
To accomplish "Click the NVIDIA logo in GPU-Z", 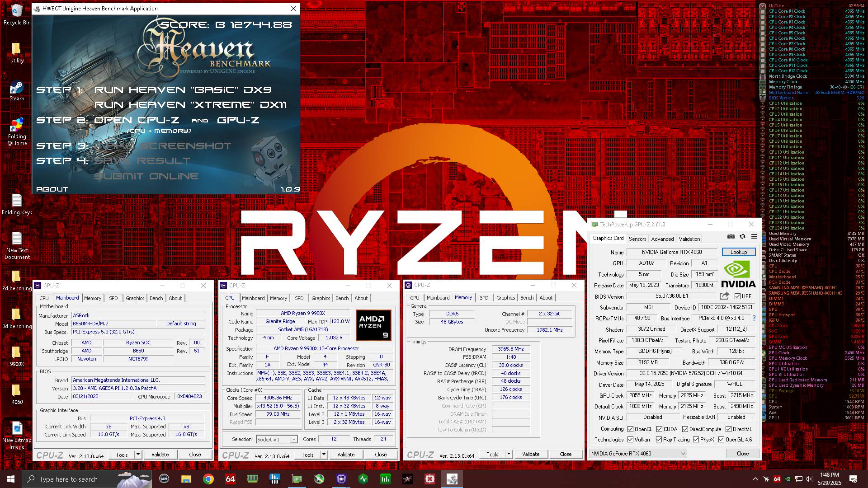I will point(738,274).
